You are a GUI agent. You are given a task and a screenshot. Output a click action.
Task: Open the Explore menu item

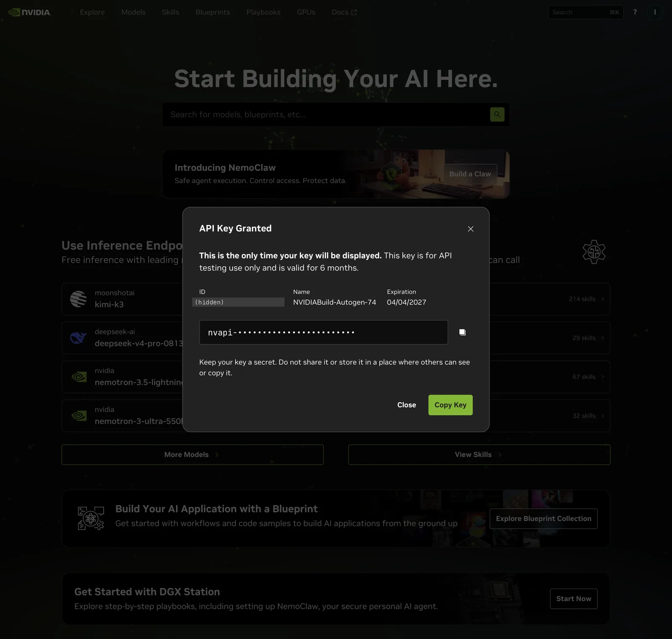click(92, 12)
